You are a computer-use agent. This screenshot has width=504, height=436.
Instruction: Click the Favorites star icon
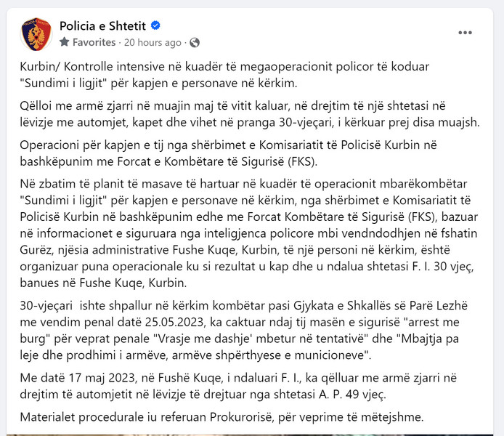(x=65, y=42)
